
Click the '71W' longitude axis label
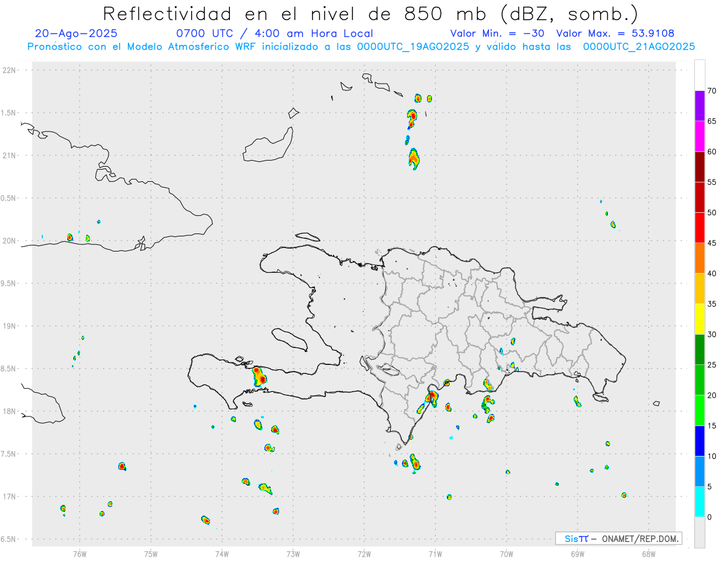coord(435,554)
